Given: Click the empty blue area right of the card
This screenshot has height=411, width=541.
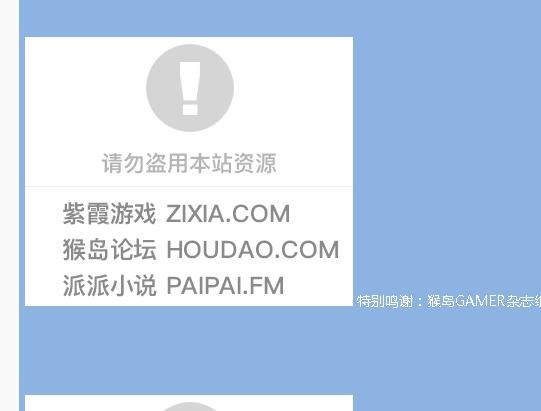Looking at the screenshot, I should [x=447, y=155].
